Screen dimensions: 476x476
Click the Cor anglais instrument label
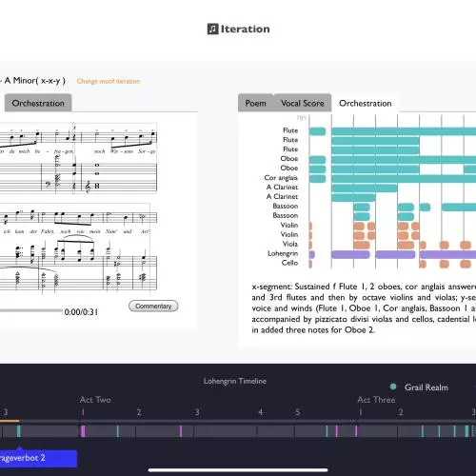pyautogui.click(x=281, y=178)
